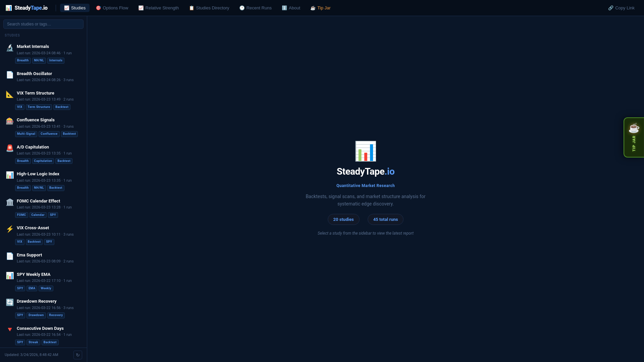
Task: Click the Drawdown Recovery cycle icon
Action: [10, 302]
